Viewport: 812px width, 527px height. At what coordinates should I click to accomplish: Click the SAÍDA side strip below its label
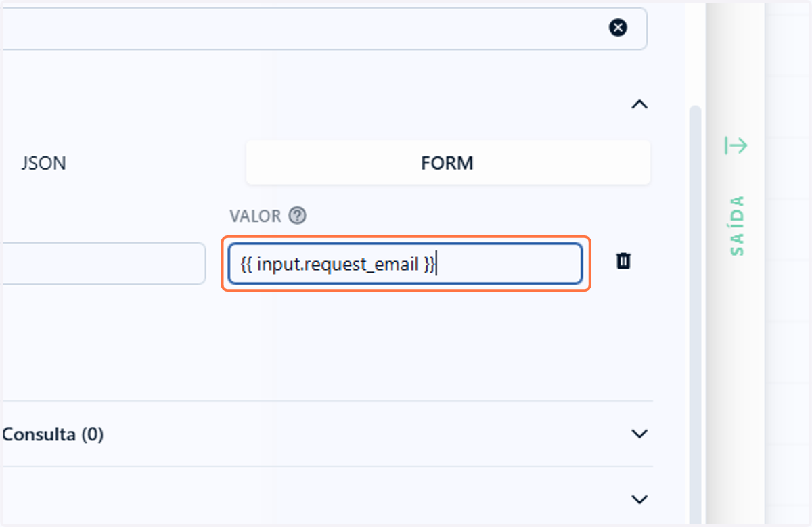[x=735, y=392]
